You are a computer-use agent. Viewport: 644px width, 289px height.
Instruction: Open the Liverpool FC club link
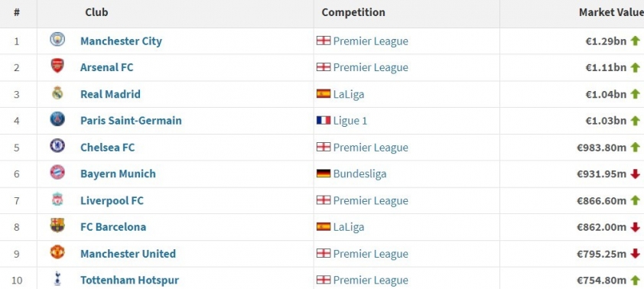(x=112, y=201)
